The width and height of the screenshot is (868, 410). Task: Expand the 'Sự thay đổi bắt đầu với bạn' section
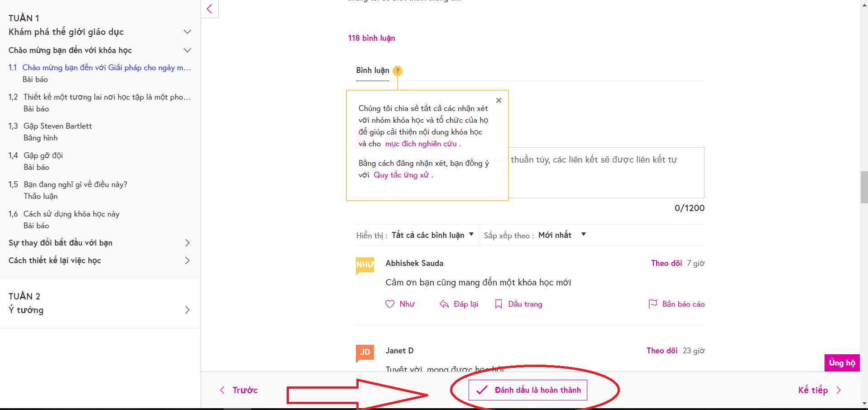(100, 243)
